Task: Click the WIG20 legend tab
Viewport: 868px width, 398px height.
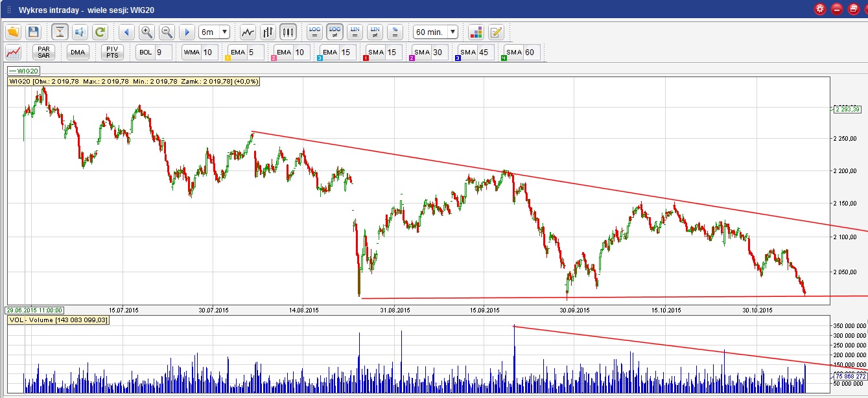Action: (x=23, y=70)
